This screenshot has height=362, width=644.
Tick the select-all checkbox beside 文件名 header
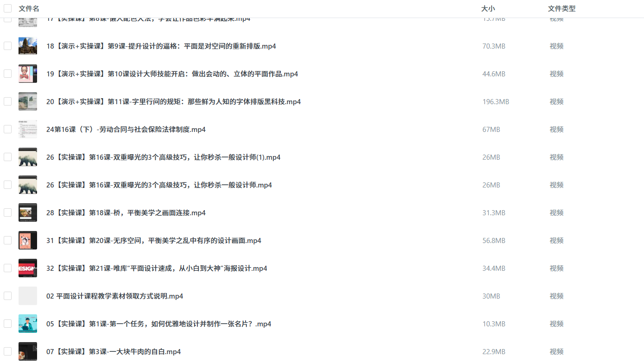[7, 9]
